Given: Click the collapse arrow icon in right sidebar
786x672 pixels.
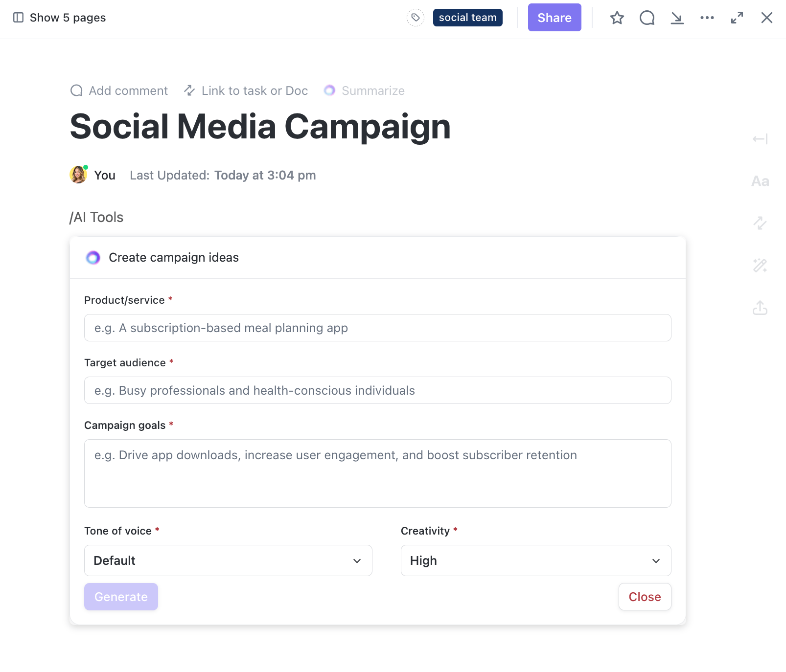Looking at the screenshot, I should tap(760, 139).
